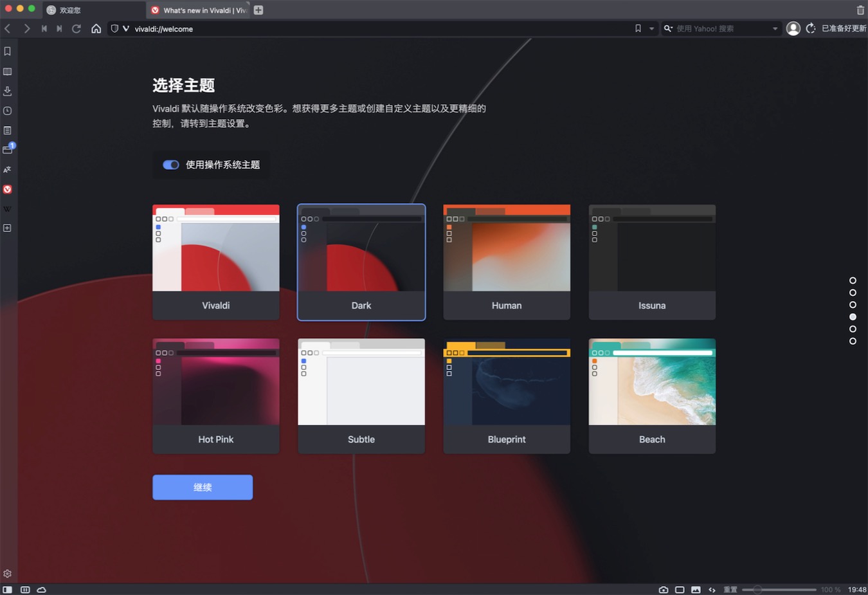Open the user profile avatar
This screenshot has width=868, height=595.
tap(793, 28)
